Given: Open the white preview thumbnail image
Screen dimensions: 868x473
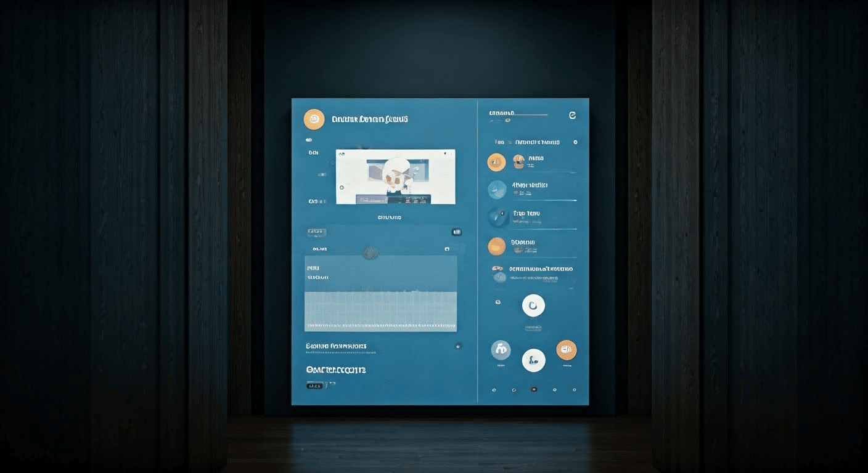Looking at the screenshot, I should click(x=395, y=177).
